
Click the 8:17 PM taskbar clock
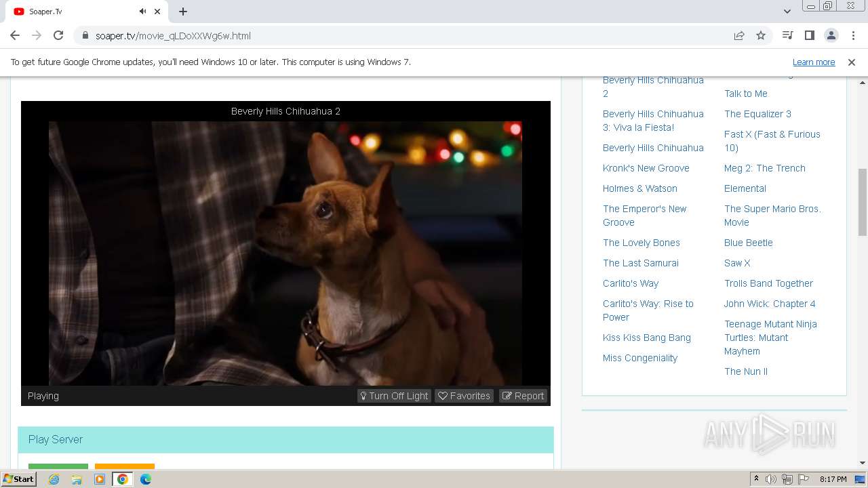click(833, 479)
